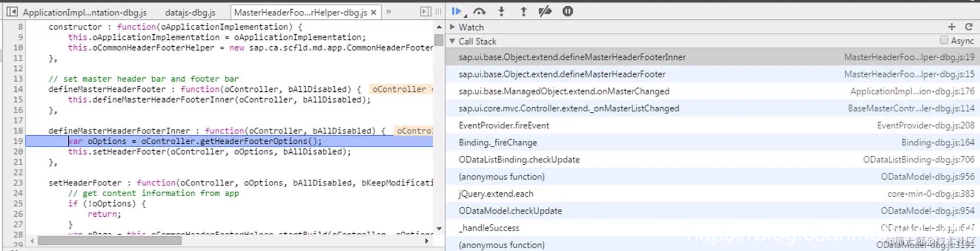Resume script execution
980x251 pixels.
pyautogui.click(x=457, y=11)
